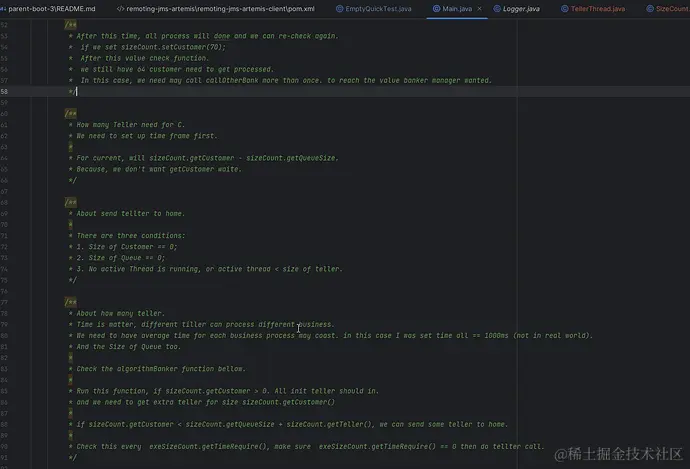Switch to the EmptyQuickTest.java tab

[x=374, y=9]
